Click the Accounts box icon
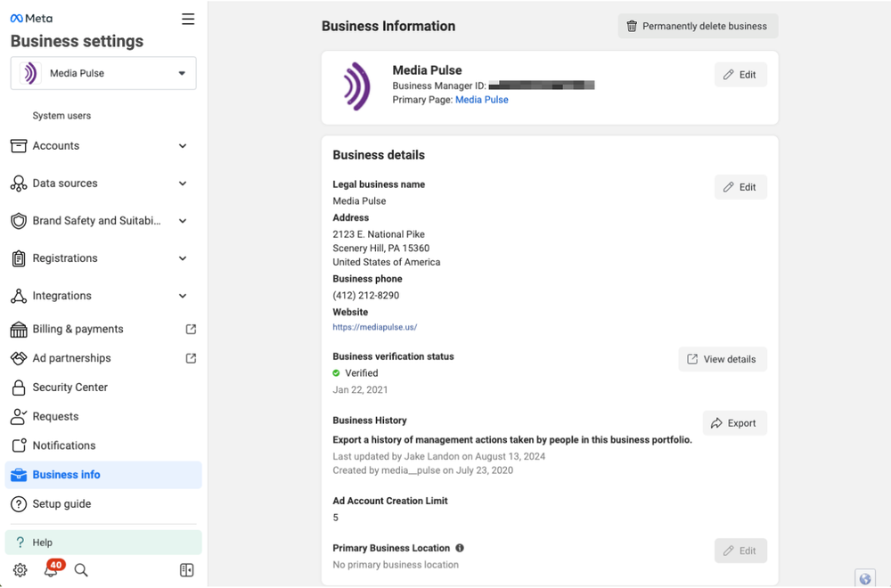 click(x=19, y=146)
